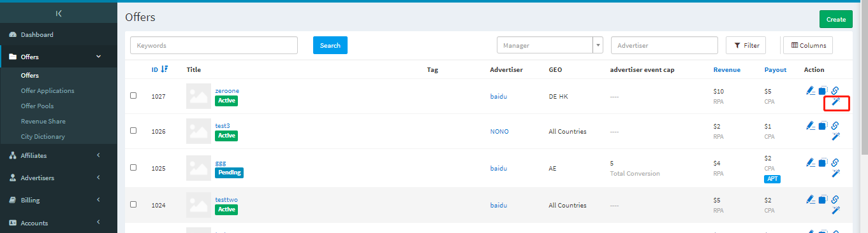868x233 pixels.
Task: Open the testtwo offer link
Action: point(226,199)
